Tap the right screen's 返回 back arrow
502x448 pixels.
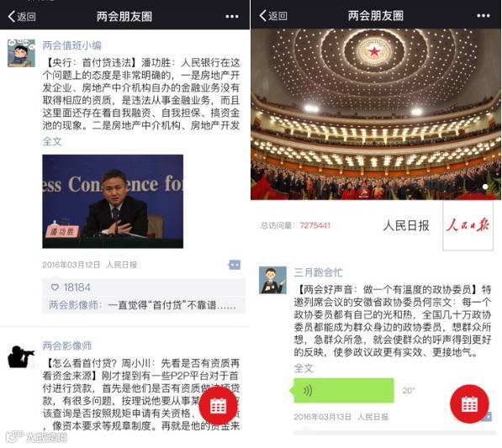pos(273,16)
